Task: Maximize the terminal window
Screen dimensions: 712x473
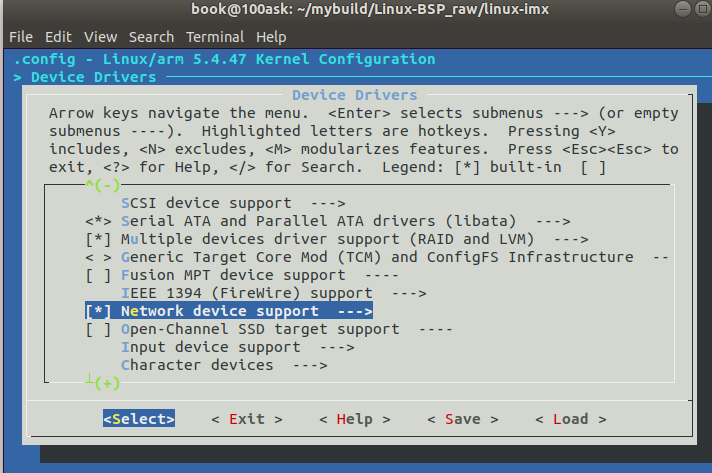Action: 702,9
